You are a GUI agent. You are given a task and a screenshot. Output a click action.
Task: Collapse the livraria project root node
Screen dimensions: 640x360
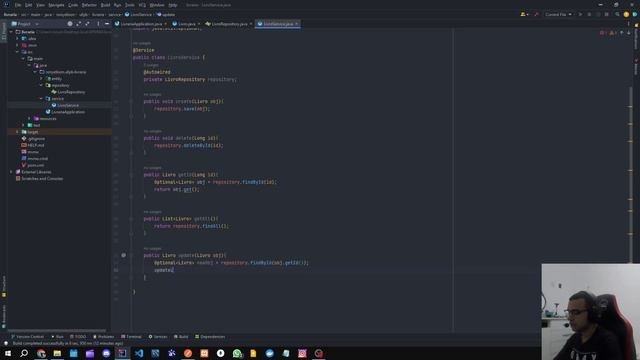point(11,32)
